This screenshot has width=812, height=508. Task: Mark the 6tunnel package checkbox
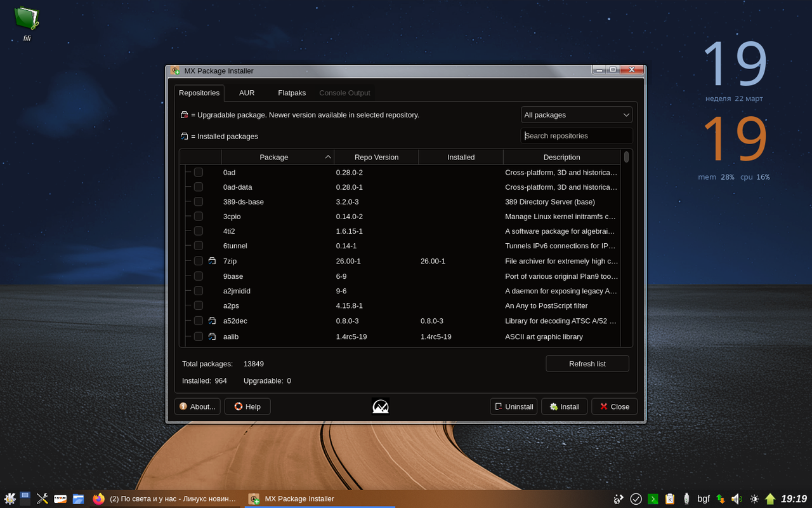point(199,245)
